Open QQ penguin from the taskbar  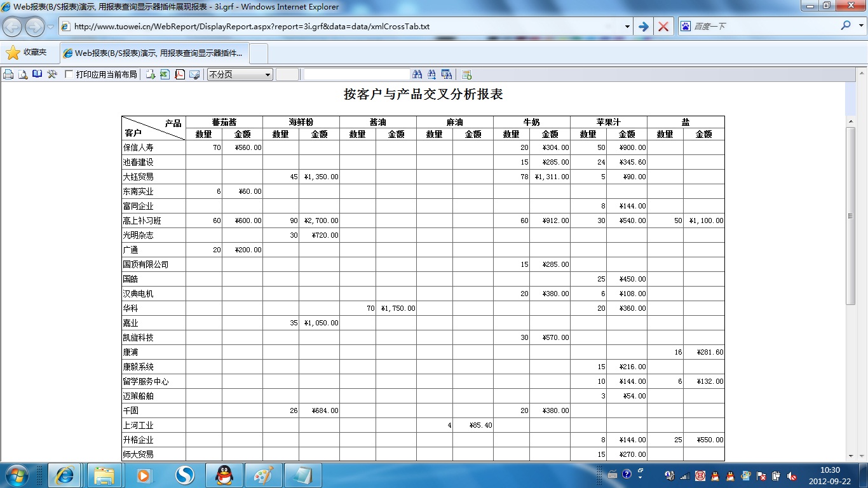pos(224,475)
